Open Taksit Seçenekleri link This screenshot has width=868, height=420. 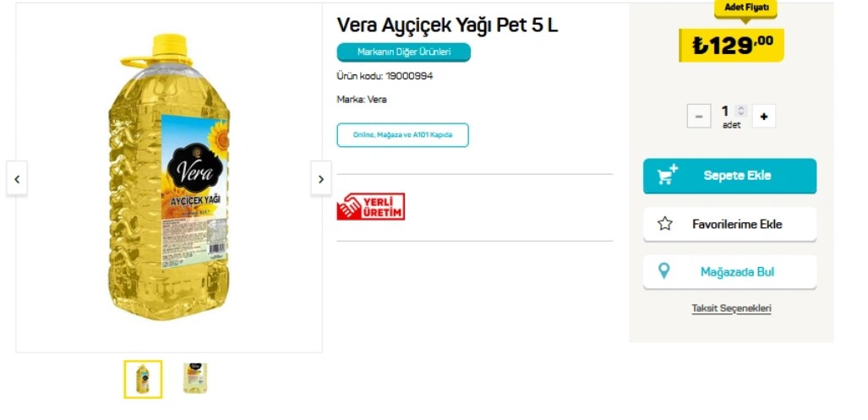point(731,308)
